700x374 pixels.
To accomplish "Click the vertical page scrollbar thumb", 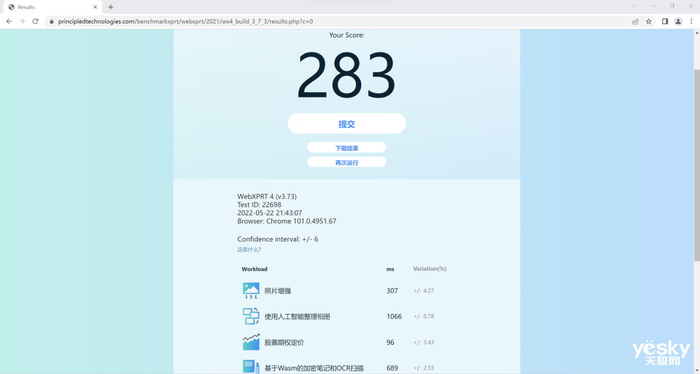I will (x=697, y=165).
